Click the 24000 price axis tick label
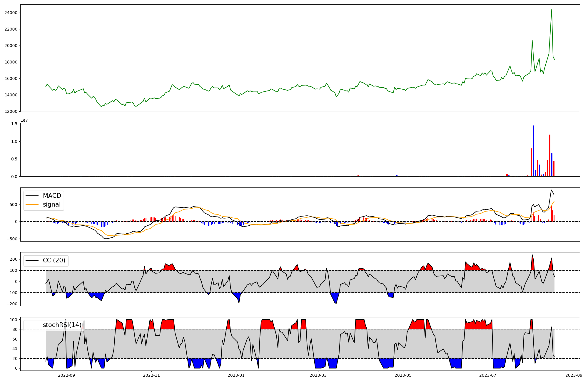588x382 pixels. 11,13
